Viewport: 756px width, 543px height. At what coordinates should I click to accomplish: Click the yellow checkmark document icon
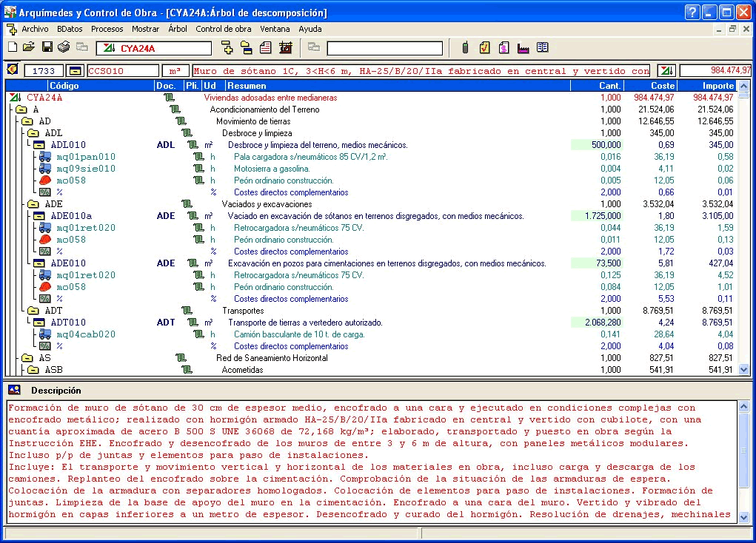click(484, 47)
